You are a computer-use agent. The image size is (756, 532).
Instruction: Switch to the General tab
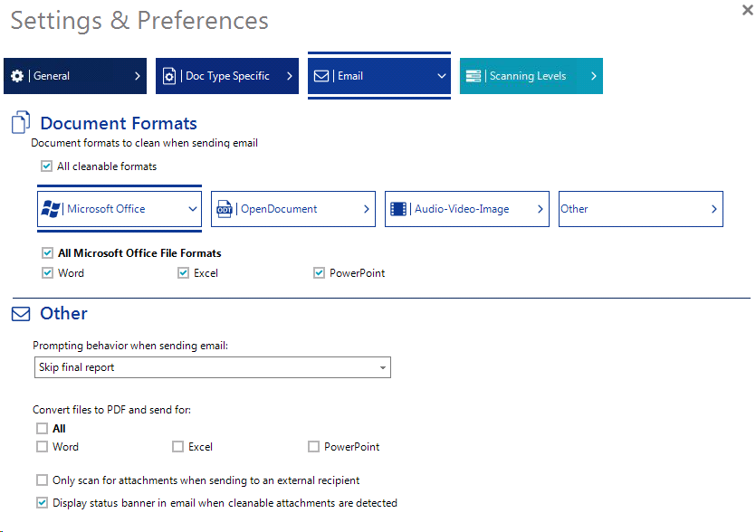coord(71,76)
